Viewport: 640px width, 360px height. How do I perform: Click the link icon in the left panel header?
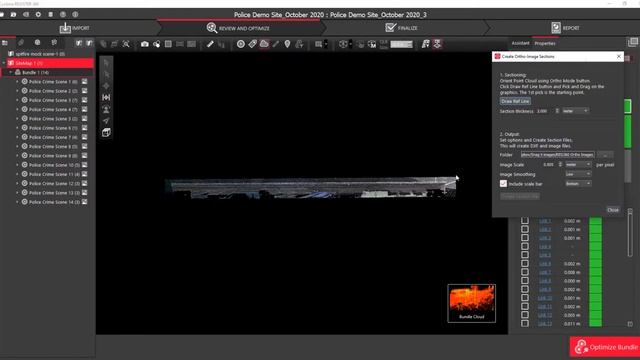[21, 42]
